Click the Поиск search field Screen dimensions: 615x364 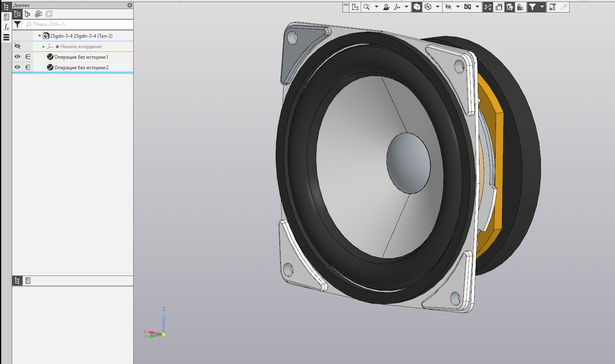78,24
